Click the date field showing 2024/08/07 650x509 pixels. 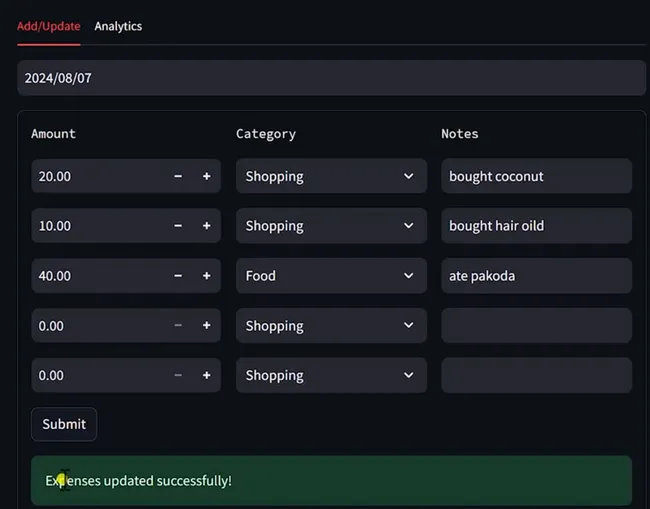pyautogui.click(x=331, y=78)
